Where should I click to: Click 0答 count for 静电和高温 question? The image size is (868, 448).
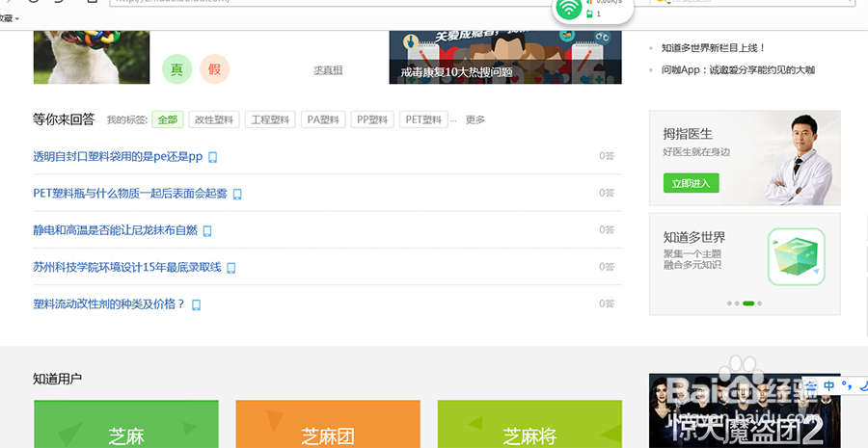click(x=607, y=229)
